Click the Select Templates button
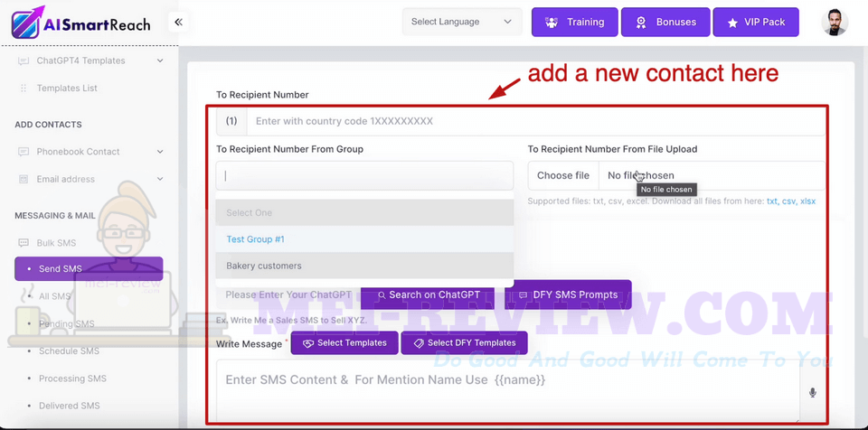The height and width of the screenshot is (430, 868). pos(344,343)
